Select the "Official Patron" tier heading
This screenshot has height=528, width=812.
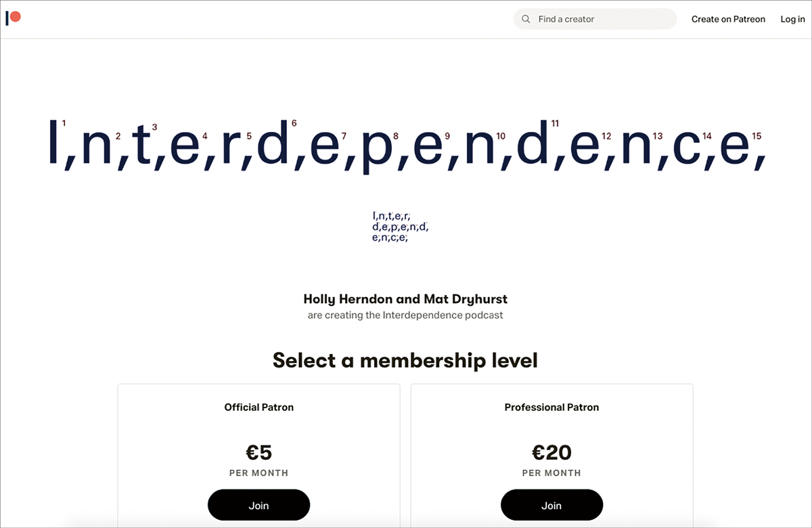click(259, 407)
